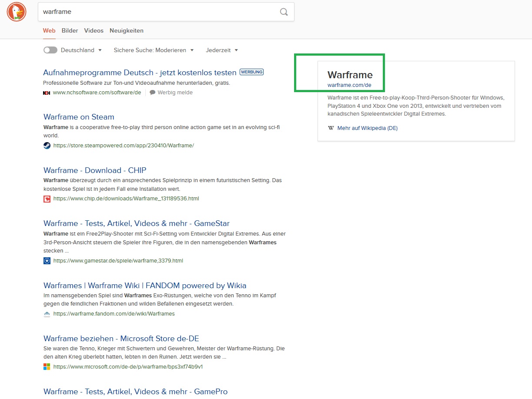Open the Jederzeit time filter dropdown
This screenshot has width=532, height=399.
click(x=222, y=50)
